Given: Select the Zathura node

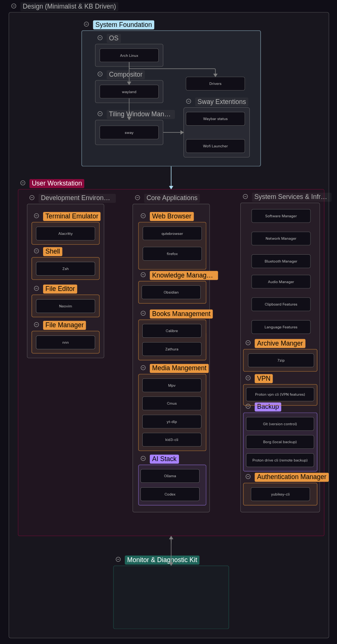Looking at the screenshot, I should (172, 349).
